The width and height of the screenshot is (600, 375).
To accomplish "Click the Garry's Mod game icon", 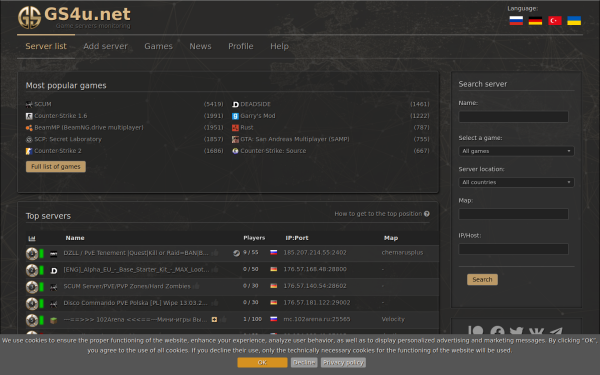I will coord(235,116).
